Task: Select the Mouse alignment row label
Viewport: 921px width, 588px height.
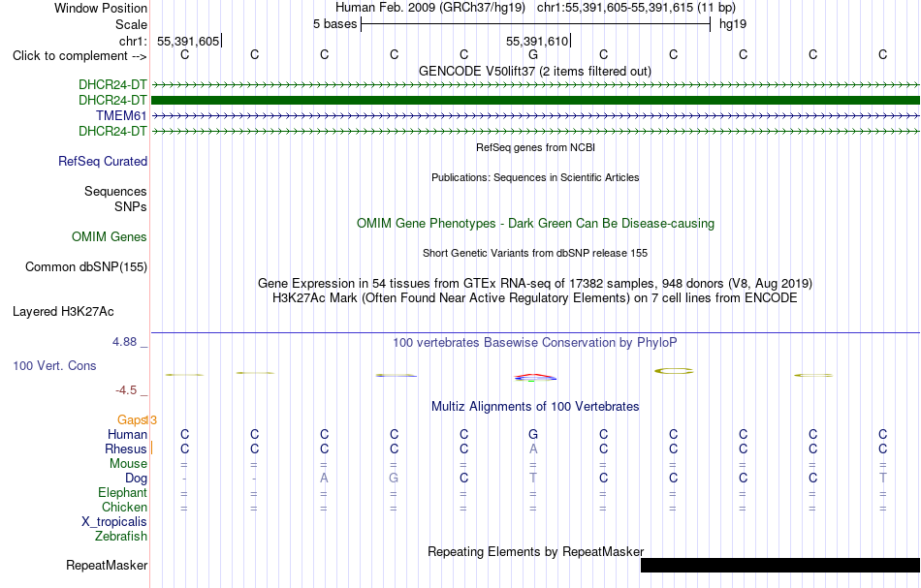Action: [128, 464]
